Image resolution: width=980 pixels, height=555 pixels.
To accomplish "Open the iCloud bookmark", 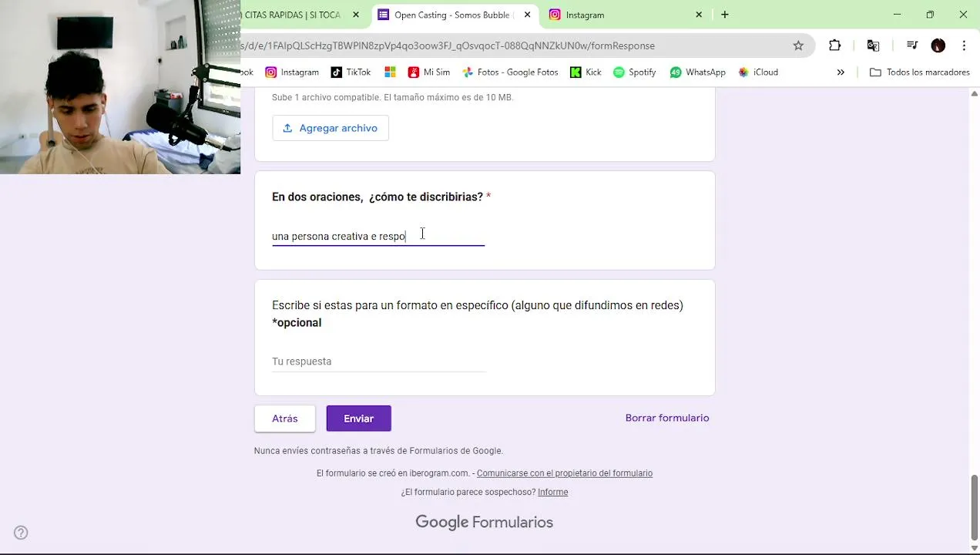I will tap(758, 72).
